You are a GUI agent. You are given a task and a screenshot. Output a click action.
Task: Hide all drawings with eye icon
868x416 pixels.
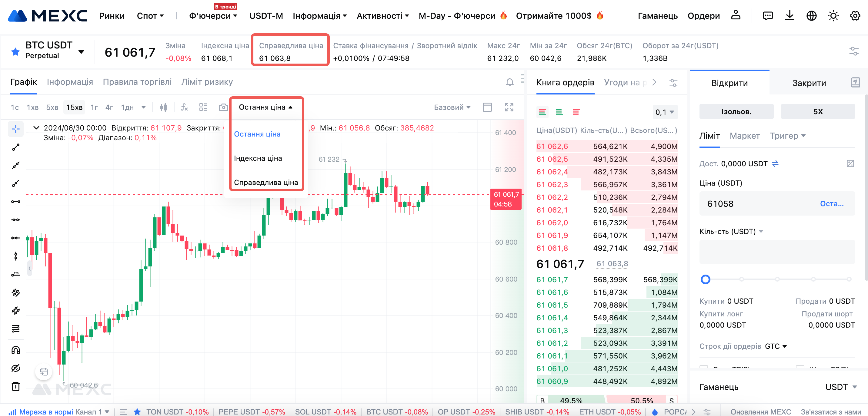(x=15, y=368)
